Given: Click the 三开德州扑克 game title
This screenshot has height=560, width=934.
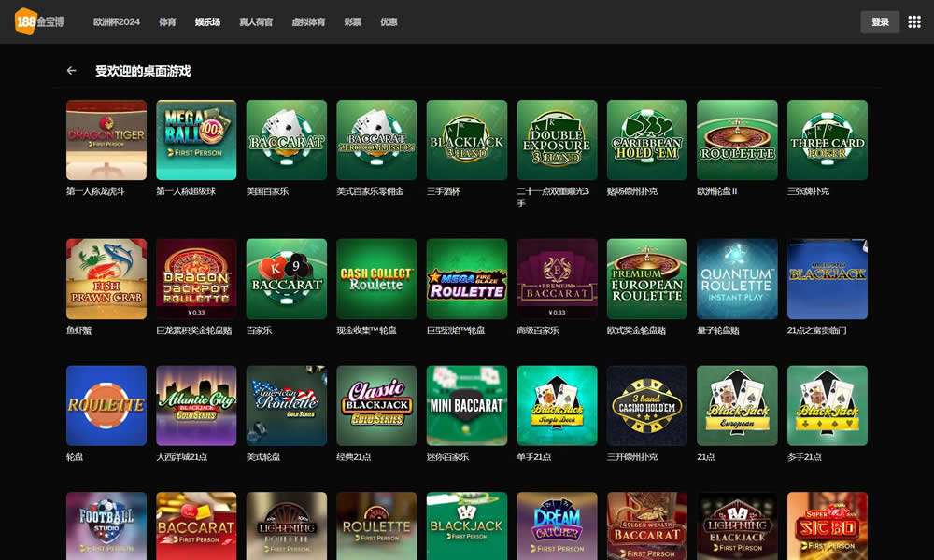Looking at the screenshot, I should coord(632,457).
